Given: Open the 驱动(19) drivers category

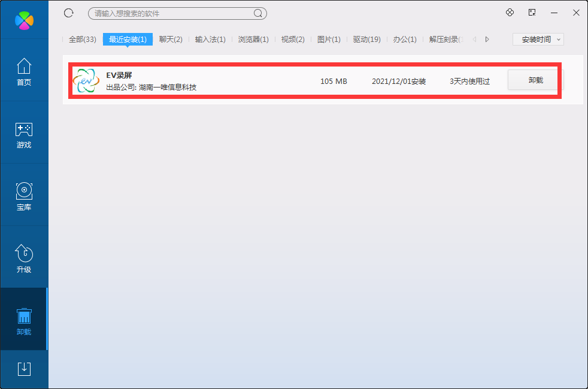Looking at the screenshot, I should (x=366, y=39).
